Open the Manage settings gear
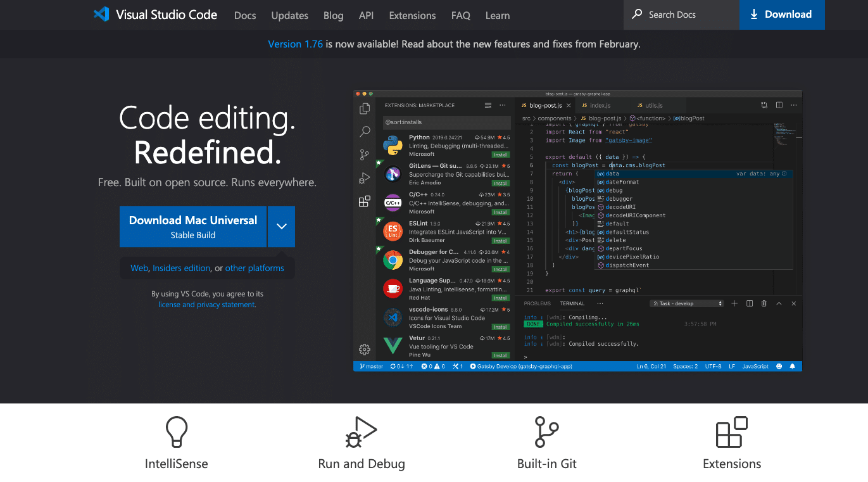This screenshot has height=482, width=868. click(x=364, y=349)
